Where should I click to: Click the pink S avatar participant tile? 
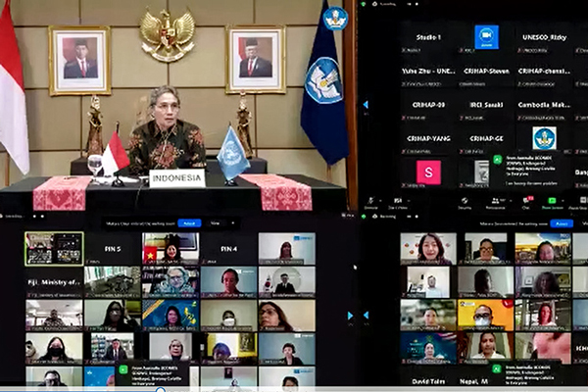[428, 171]
